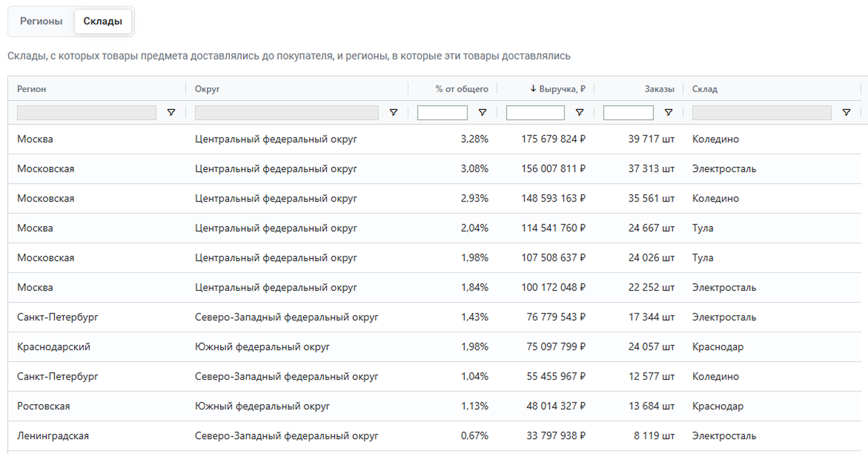The image size is (868, 454).
Task: Click the Заказы filter input box
Action: coord(628,113)
